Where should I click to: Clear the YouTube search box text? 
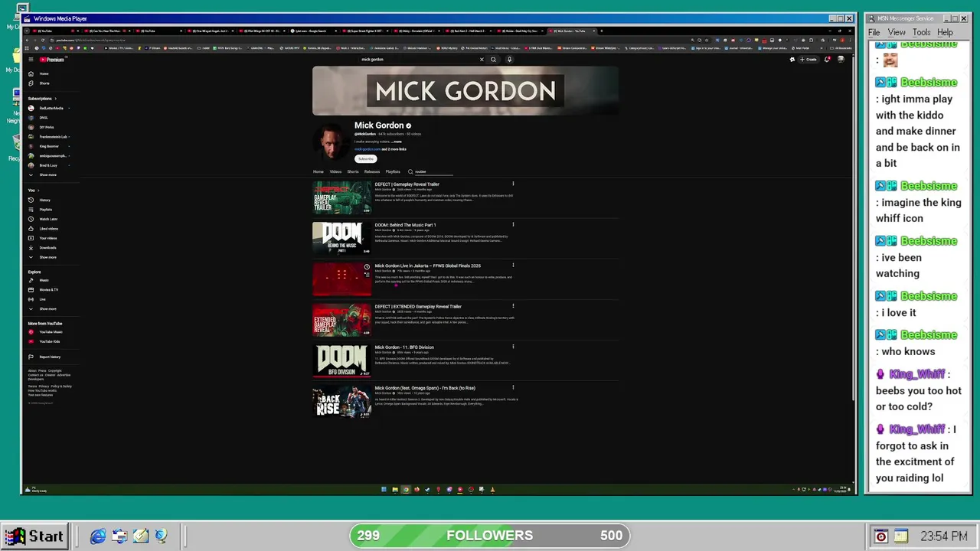click(x=482, y=59)
